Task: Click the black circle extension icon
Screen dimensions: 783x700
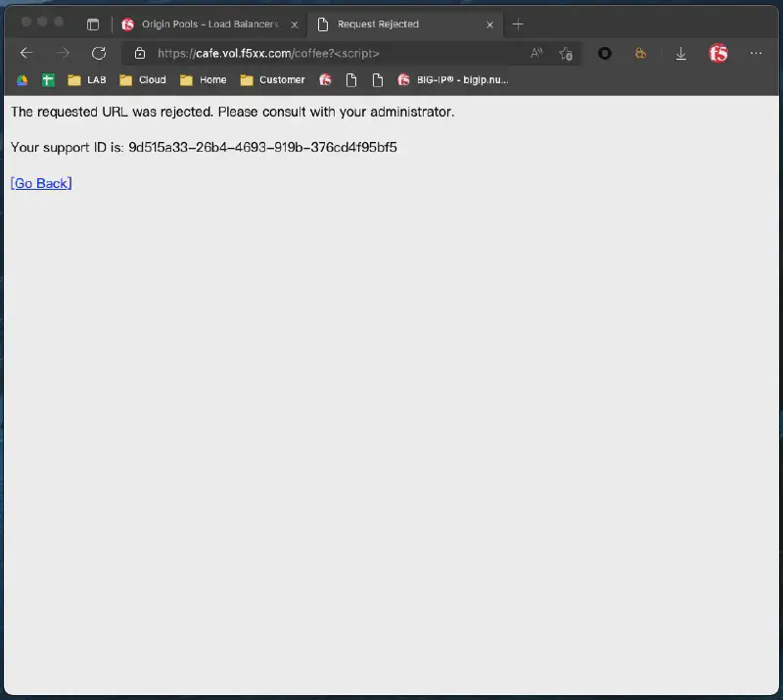Action: pyautogui.click(x=605, y=54)
